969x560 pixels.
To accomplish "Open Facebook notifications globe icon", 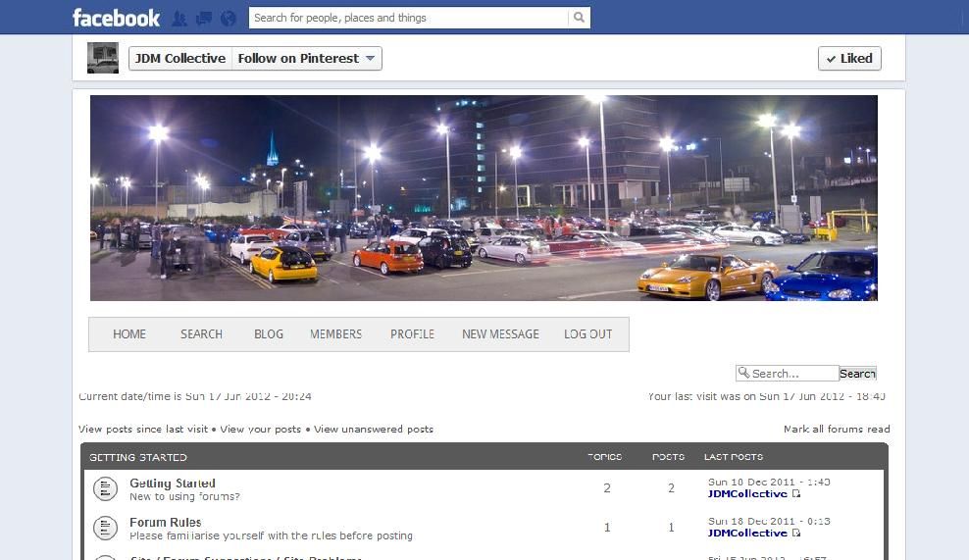I will click(x=229, y=19).
